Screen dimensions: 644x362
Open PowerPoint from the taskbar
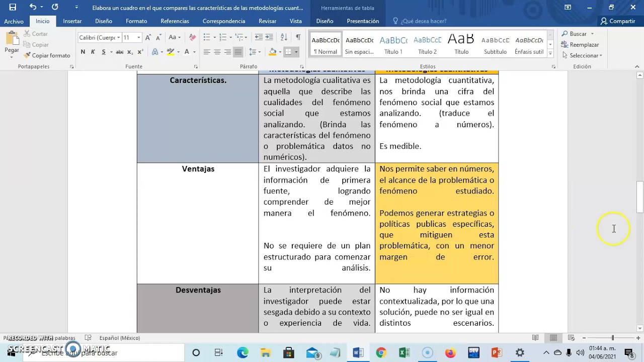click(x=497, y=352)
